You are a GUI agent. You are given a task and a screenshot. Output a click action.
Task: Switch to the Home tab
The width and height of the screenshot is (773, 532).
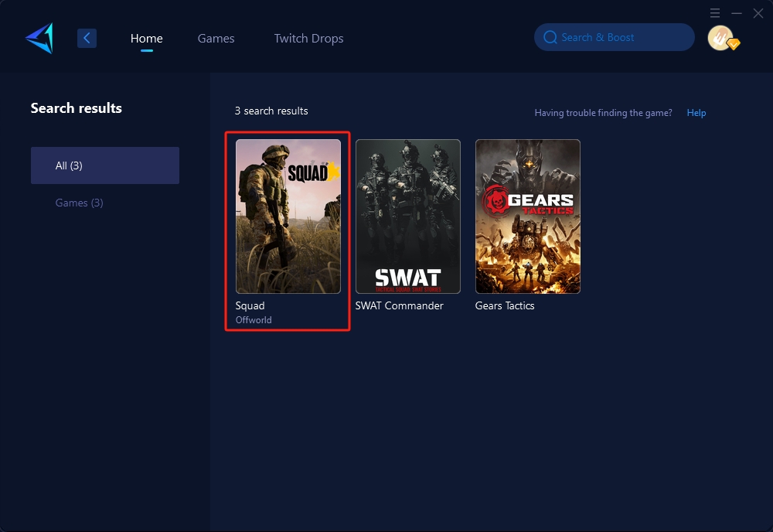(146, 39)
